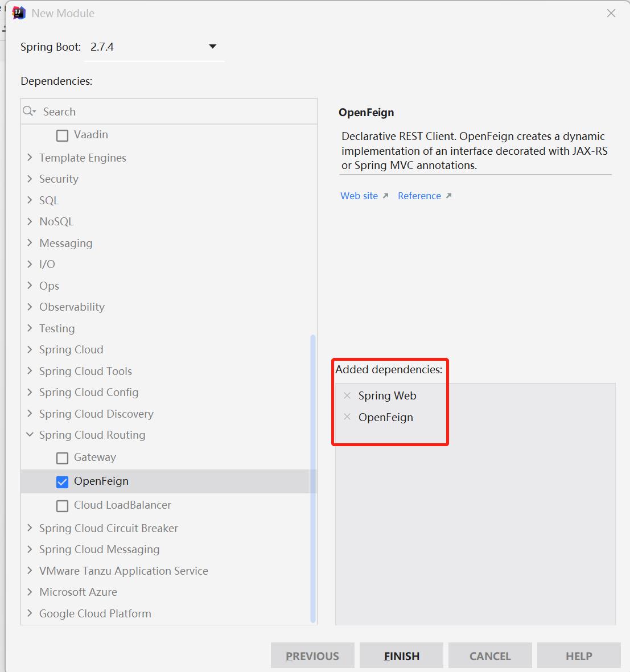Select the Microsoft Azure category label
Image resolution: width=630 pixels, height=672 pixels.
78,592
